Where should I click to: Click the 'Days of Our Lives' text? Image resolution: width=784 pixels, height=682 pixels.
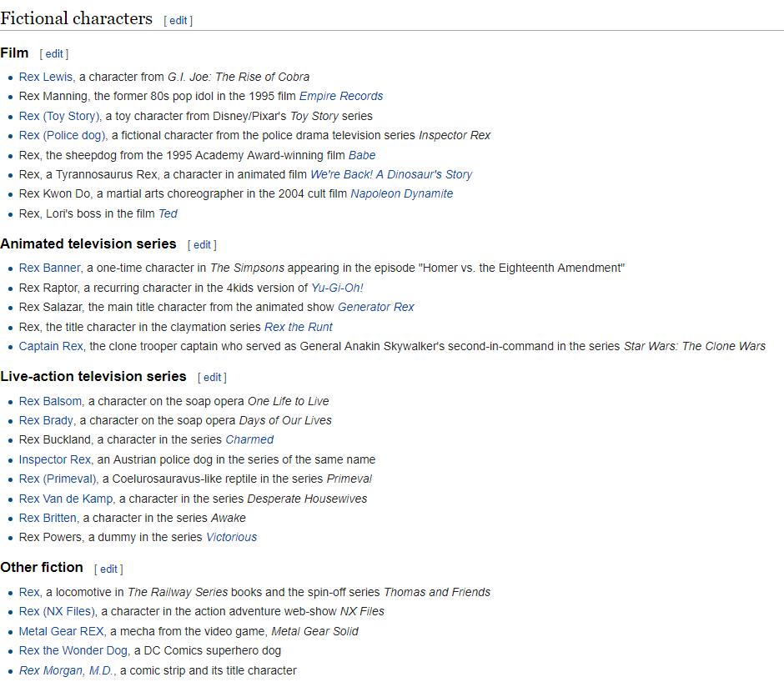click(285, 420)
